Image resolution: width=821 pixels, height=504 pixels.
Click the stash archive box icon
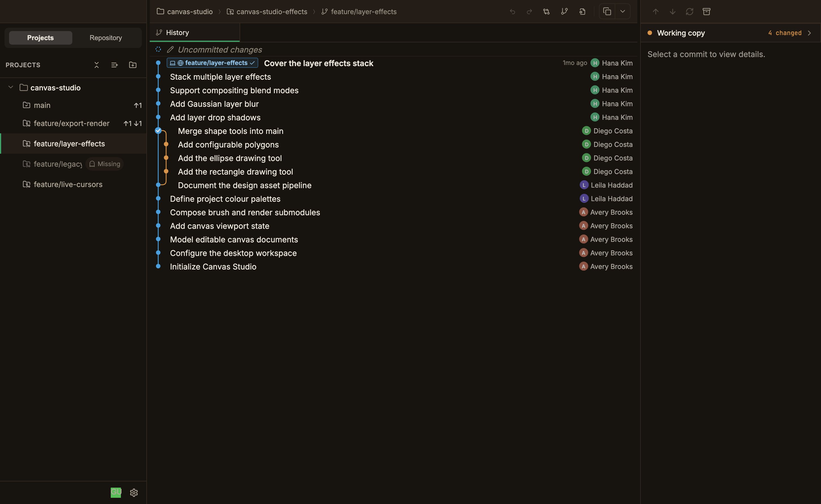[x=706, y=12]
